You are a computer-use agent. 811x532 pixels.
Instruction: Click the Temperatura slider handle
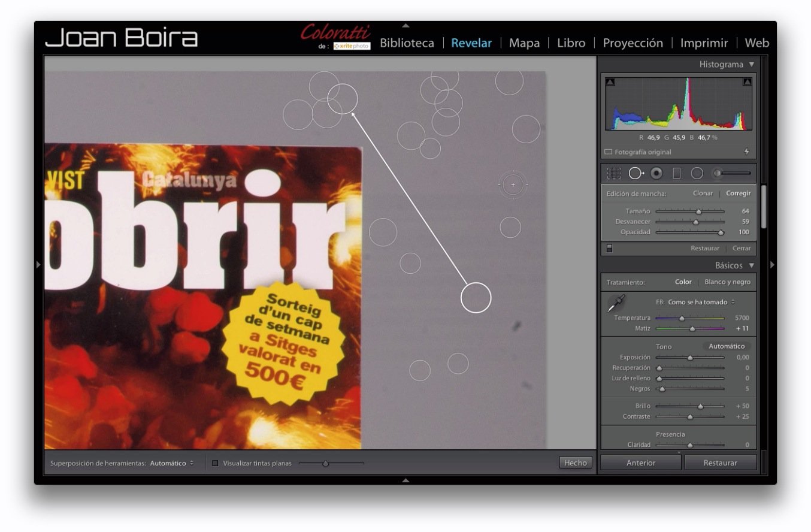point(682,318)
